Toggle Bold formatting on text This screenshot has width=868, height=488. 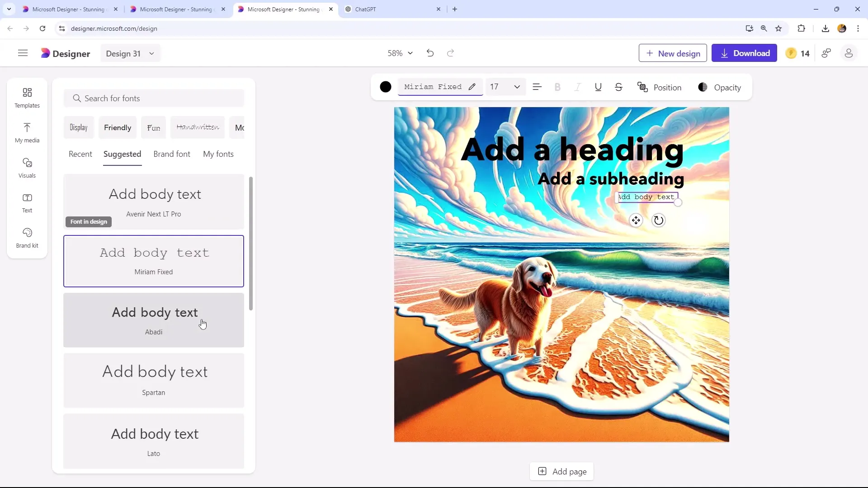(557, 88)
